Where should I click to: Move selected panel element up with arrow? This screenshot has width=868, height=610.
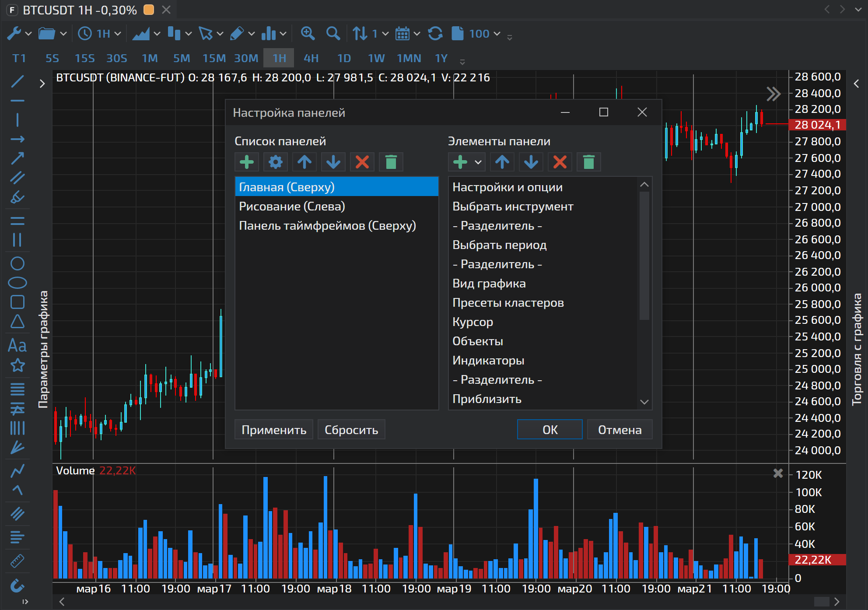(502, 162)
